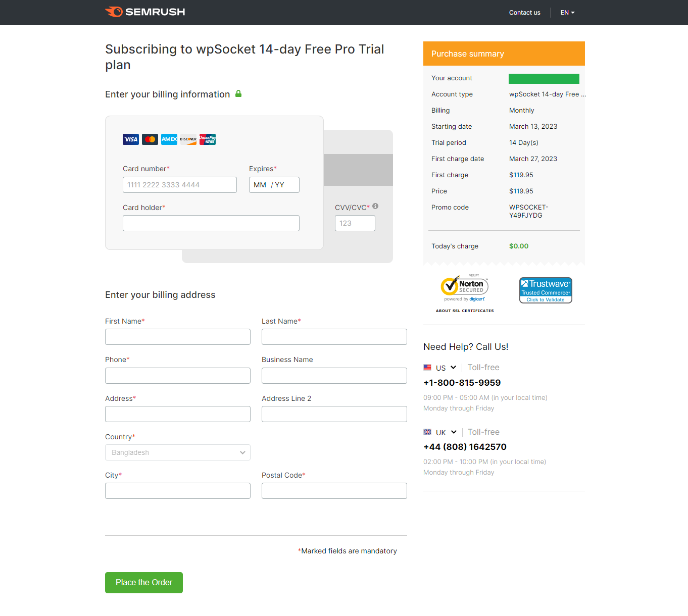This screenshot has width=688, height=616.
Task: Focus the Card number field
Action: (180, 185)
